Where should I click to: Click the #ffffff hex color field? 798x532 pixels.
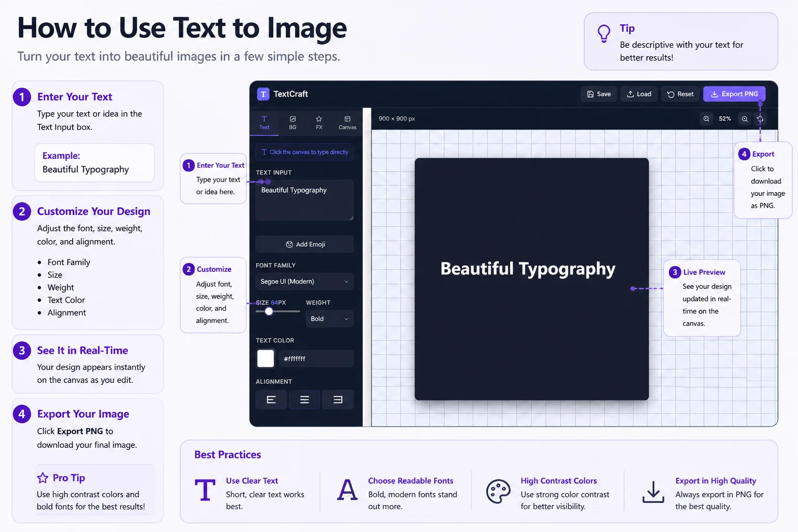point(316,358)
